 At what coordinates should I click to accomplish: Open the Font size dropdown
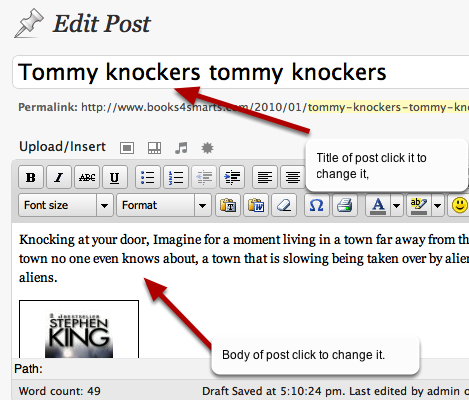(x=66, y=205)
